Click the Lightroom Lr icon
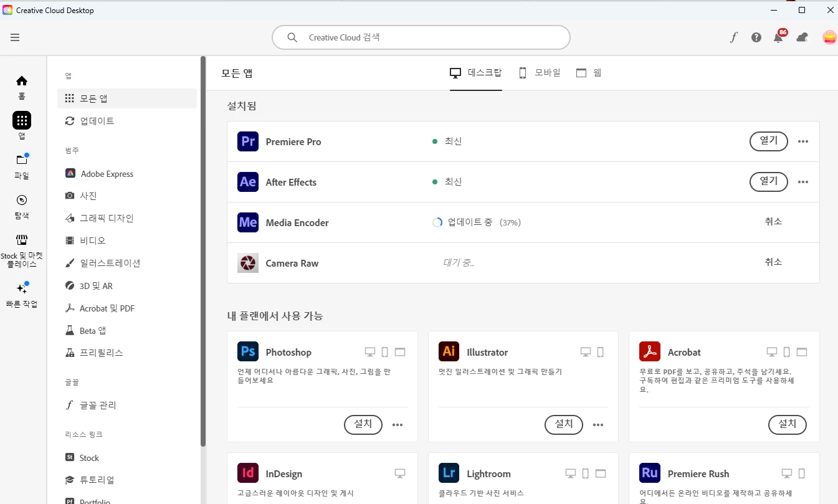838x504 pixels. click(x=449, y=473)
